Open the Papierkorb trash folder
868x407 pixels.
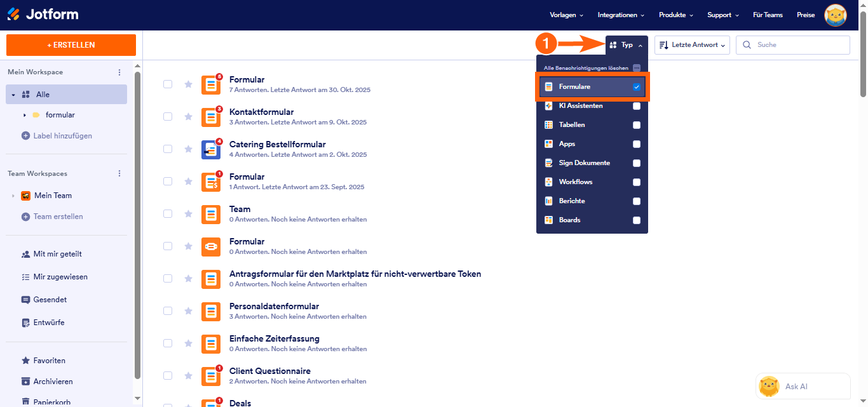click(51, 401)
